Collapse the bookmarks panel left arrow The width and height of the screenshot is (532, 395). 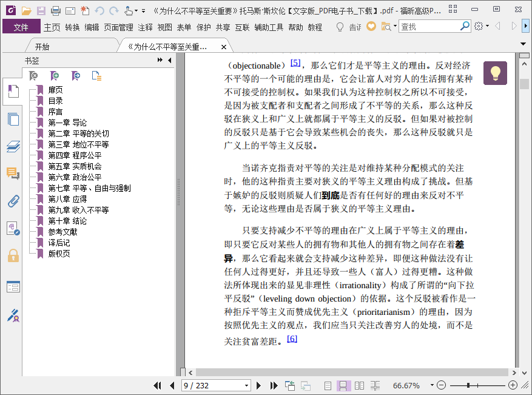tap(170, 60)
